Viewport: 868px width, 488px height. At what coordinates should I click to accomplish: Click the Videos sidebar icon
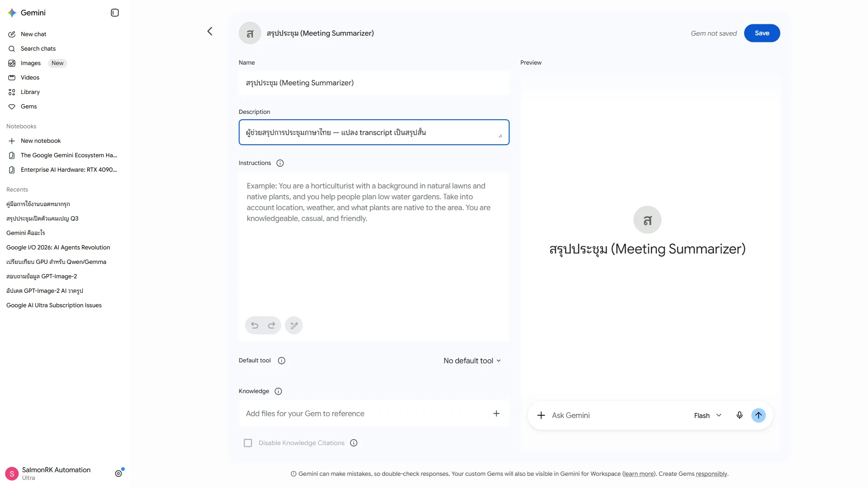pyautogui.click(x=12, y=78)
